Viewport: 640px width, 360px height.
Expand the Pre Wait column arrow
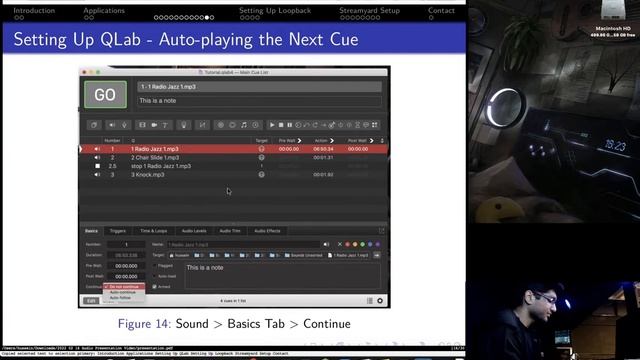click(300, 140)
